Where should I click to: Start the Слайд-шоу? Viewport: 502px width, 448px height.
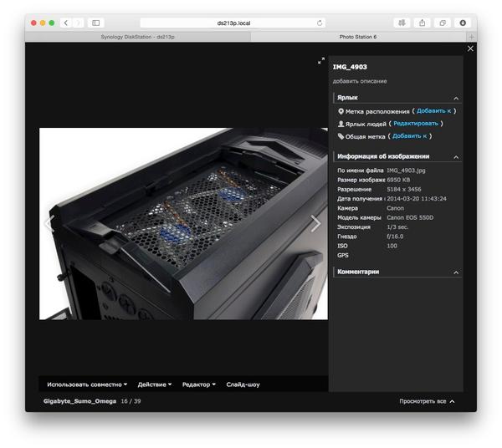click(243, 384)
